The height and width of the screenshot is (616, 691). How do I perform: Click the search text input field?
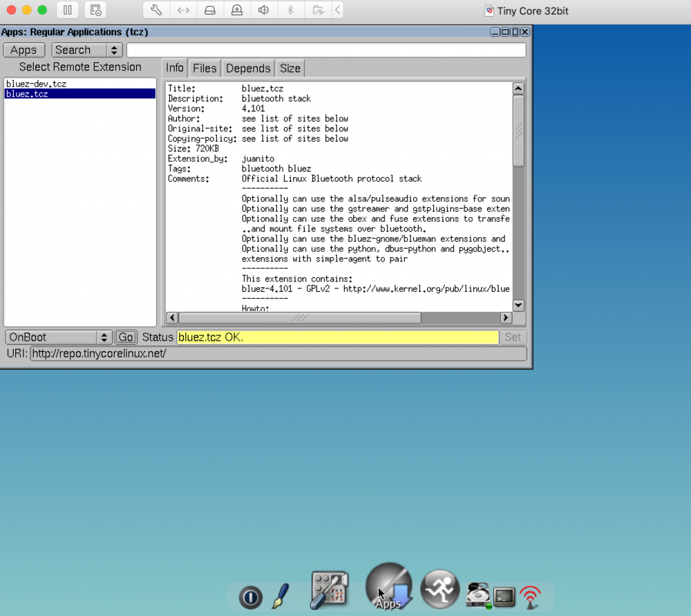tap(326, 50)
